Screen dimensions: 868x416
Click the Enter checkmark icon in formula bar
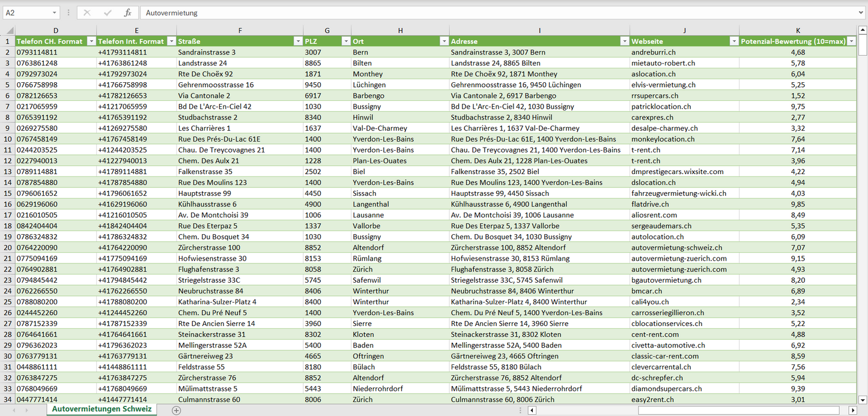click(x=108, y=13)
